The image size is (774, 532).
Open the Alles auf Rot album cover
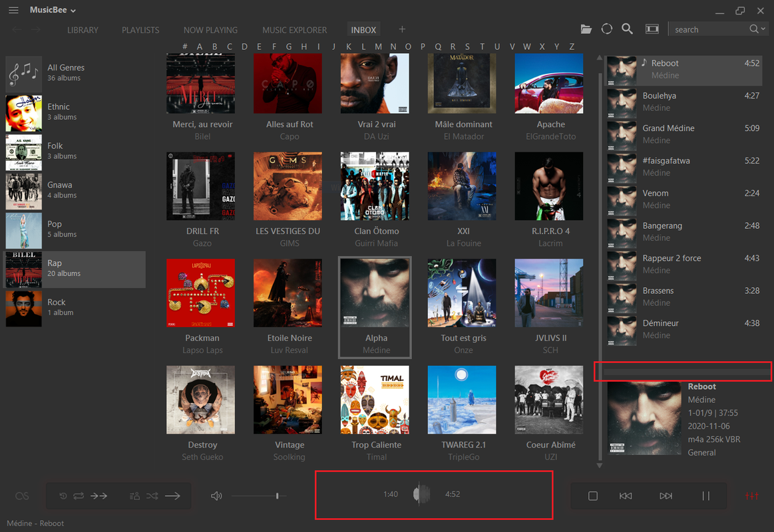pyautogui.click(x=288, y=84)
